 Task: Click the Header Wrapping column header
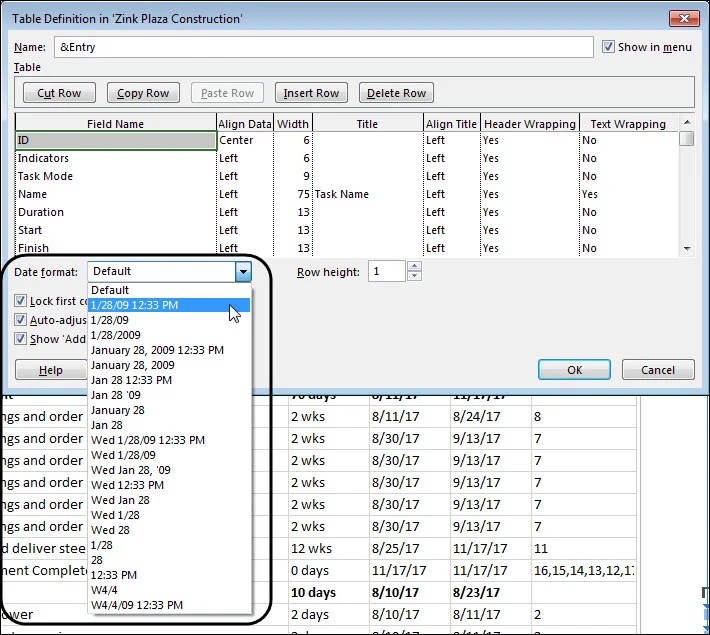coord(530,124)
